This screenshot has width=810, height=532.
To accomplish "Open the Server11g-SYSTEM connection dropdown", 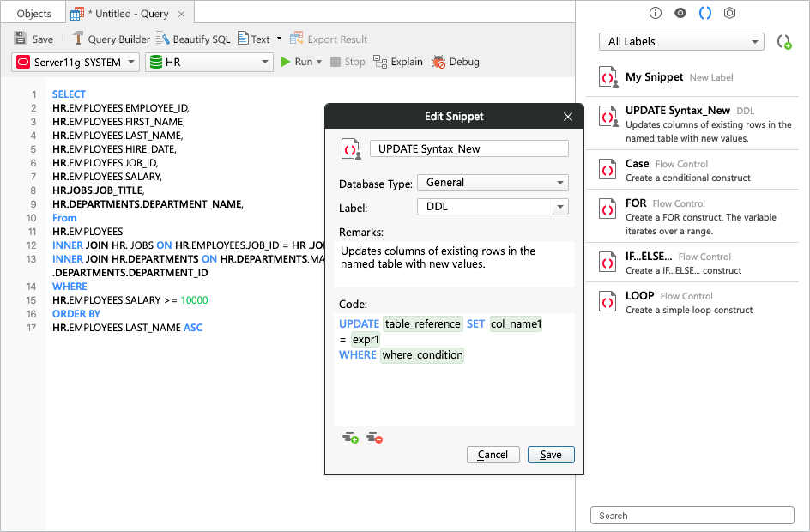I will click(76, 62).
